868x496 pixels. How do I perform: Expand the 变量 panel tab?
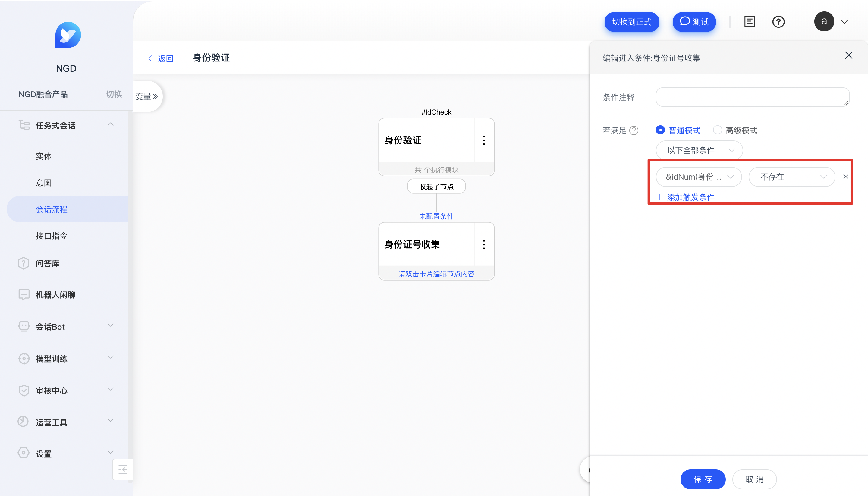(x=146, y=96)
